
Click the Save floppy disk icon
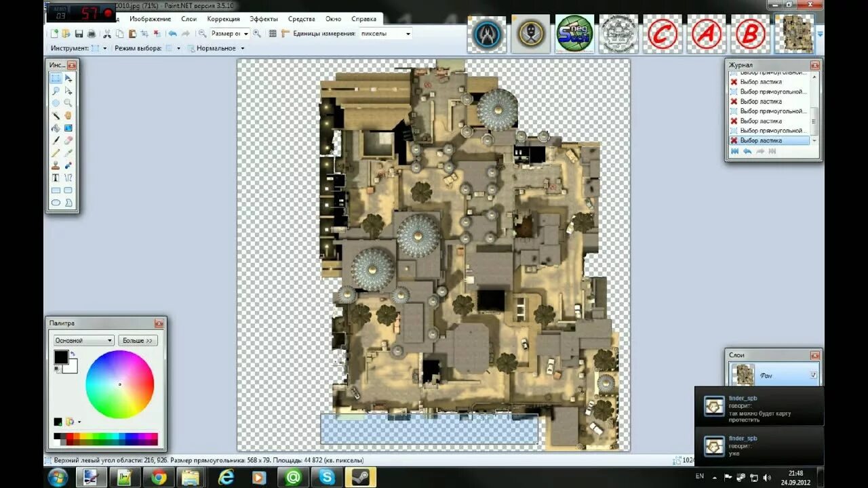pyautogui.click(x=79, y=33)
